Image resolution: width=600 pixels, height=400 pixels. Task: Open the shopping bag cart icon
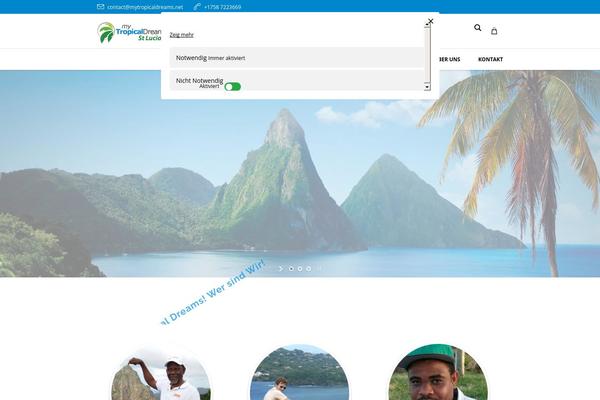point(494,31)
